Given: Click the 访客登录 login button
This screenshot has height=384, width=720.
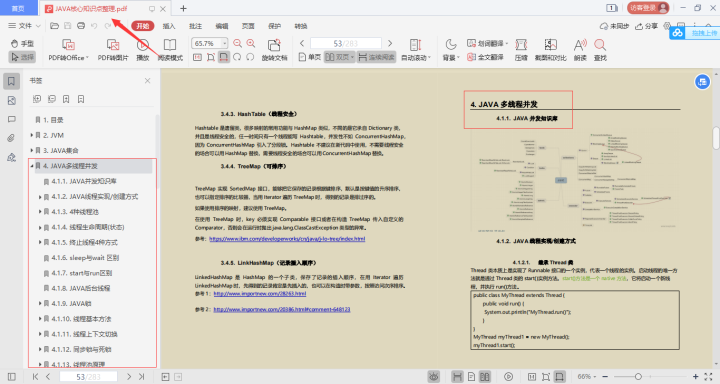Looking at the screenshot, I should coord(648,8).
